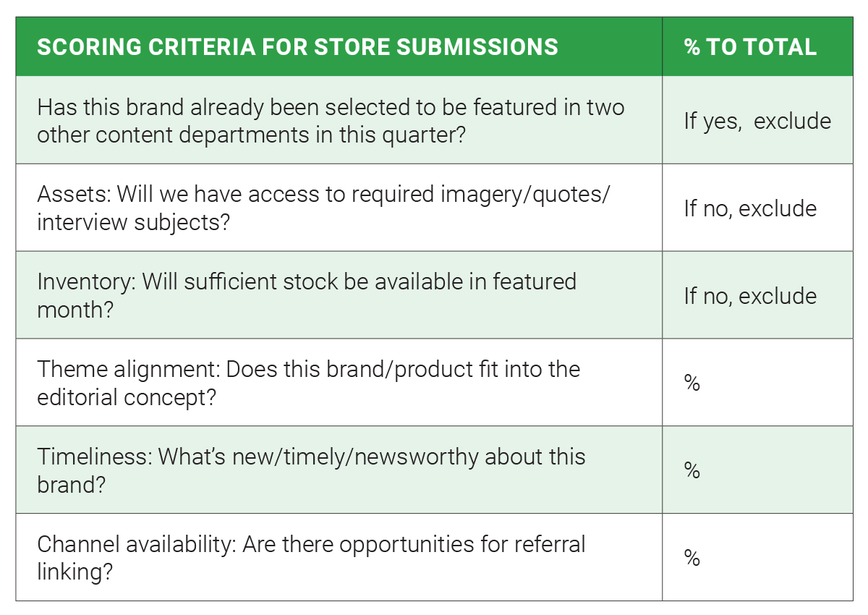Click the 'Scoring Criteria for Store Submissions' header
Screen dimensions: 868x615
297,47
